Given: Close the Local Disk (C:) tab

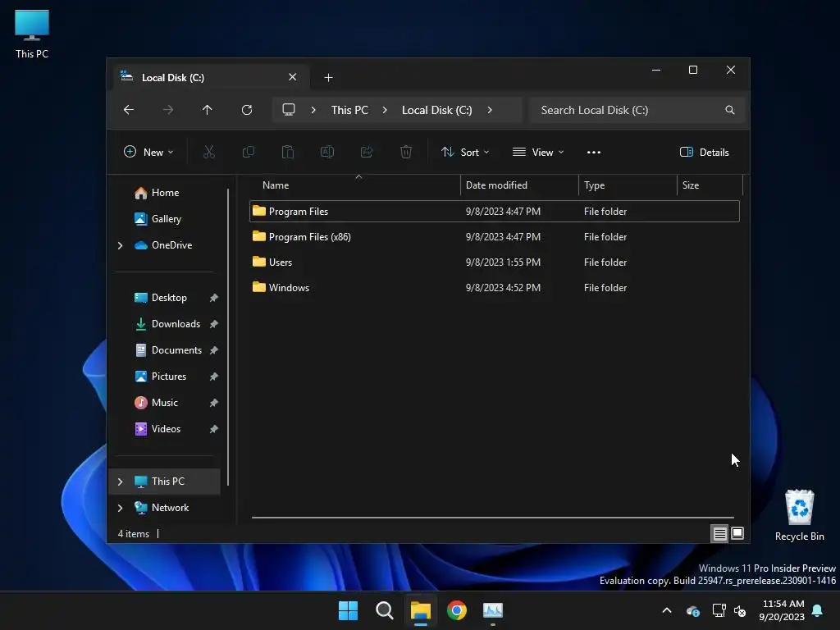Looking at the screenshot, I should (293, 77).
